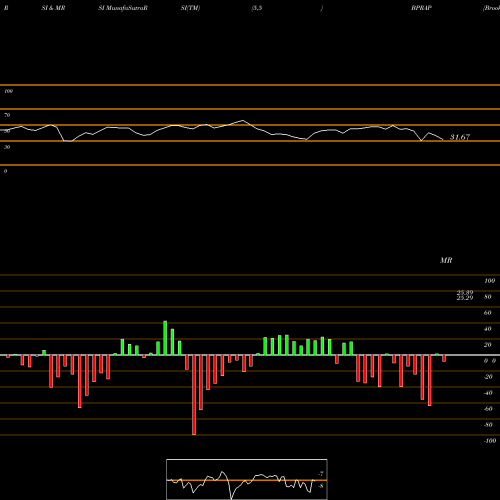The width and height of the screenshot is (500, 500).
Task: Select the 'SI & MR' header text
Action: pyautogui.click(x=53, y=8)
